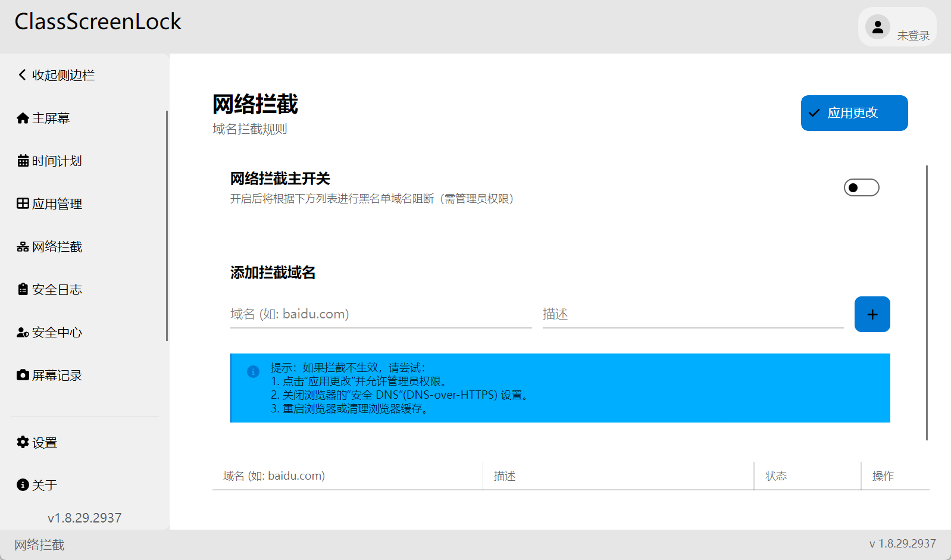951x560 pixels.
Task: Click the info icon for 关于
Action: pos(23,484)
